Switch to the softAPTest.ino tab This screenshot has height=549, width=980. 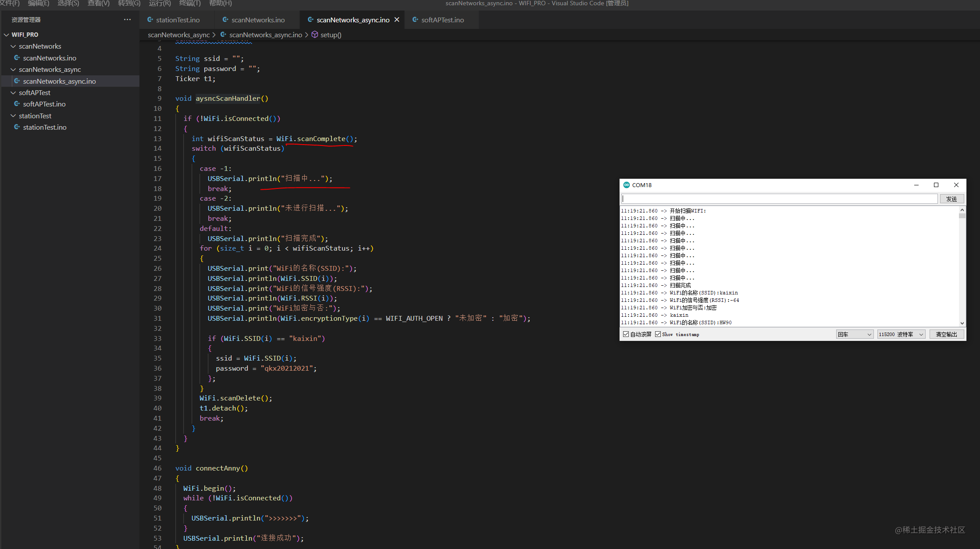[442, 20]
